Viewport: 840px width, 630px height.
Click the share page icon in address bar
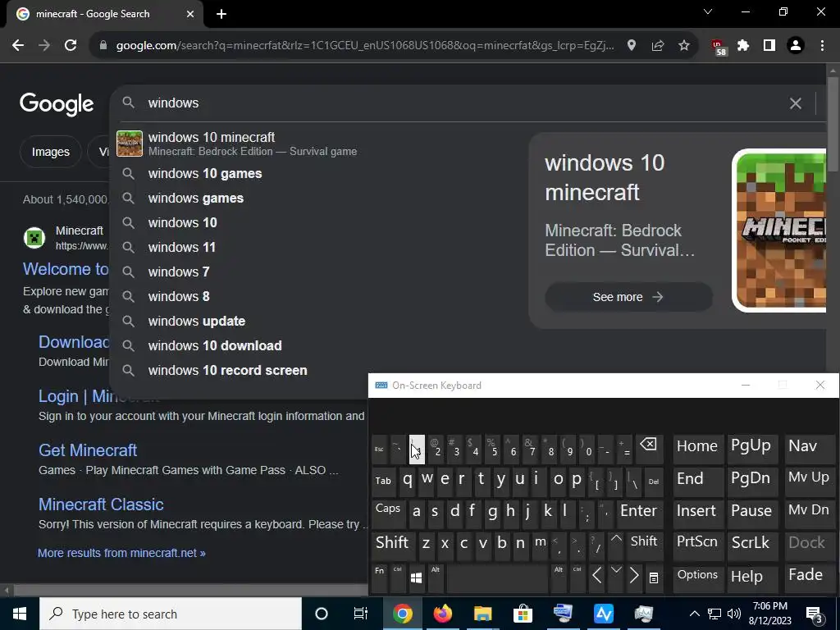(658, 46)
